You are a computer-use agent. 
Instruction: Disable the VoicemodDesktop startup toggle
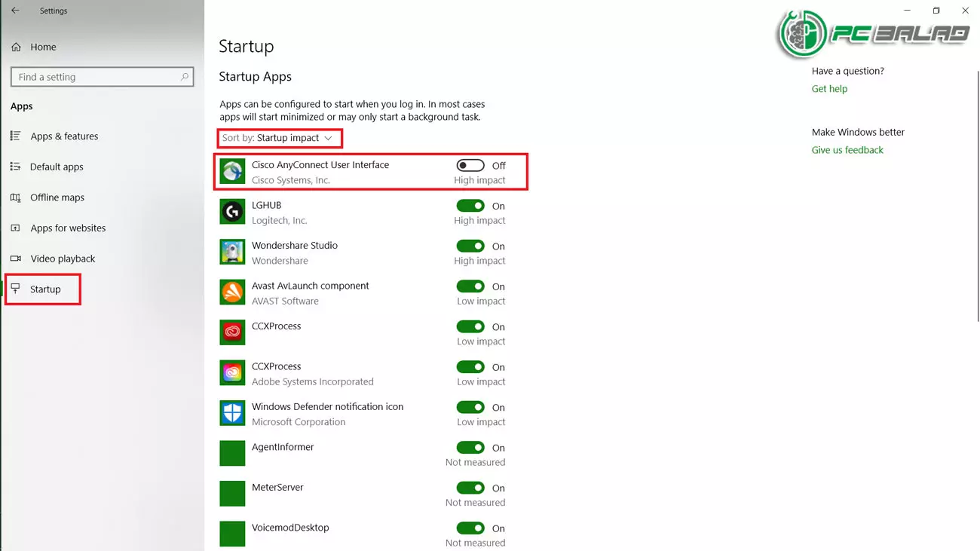[470, 528]
